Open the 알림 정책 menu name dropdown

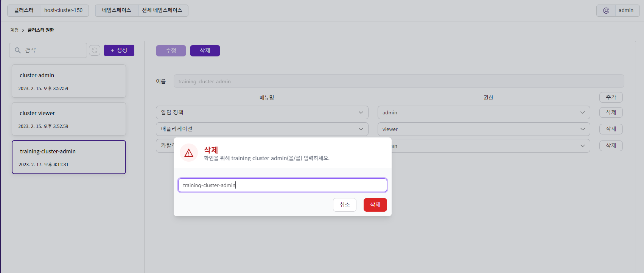(x=262, y=112)
